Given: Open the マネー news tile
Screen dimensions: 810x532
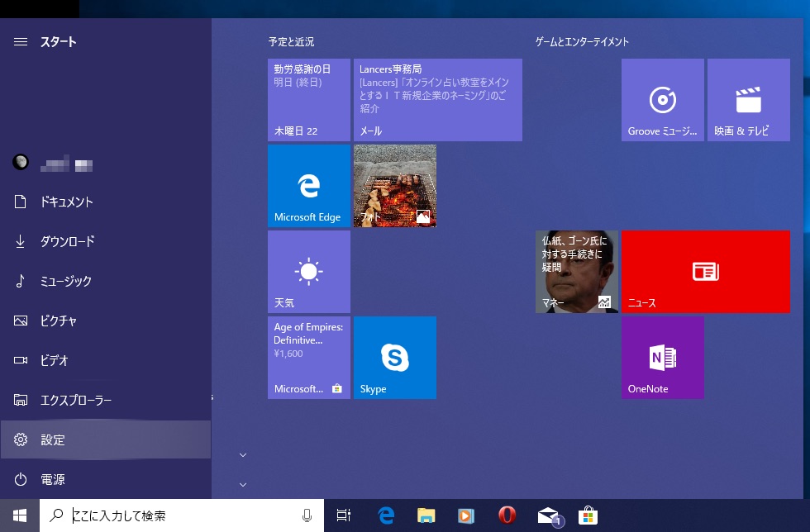Looking at the screenshot, I should 577,272.
